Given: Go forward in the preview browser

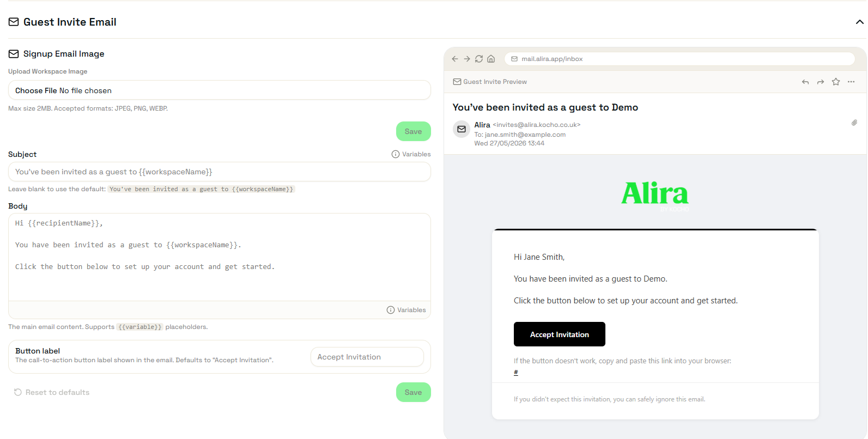Looking at the screenshot, I should point(467,59).
